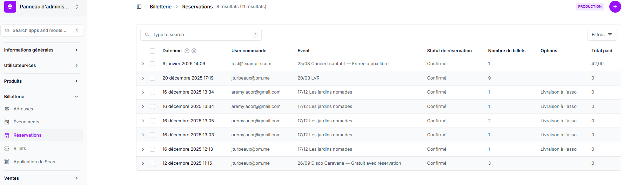Click the purple plus add button

click(x=615, y=7)
